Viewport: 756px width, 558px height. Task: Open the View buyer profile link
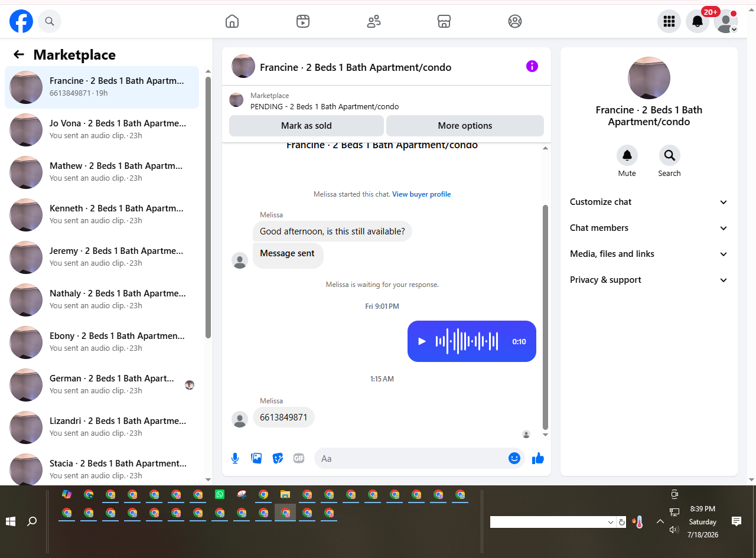coord(422,194)
